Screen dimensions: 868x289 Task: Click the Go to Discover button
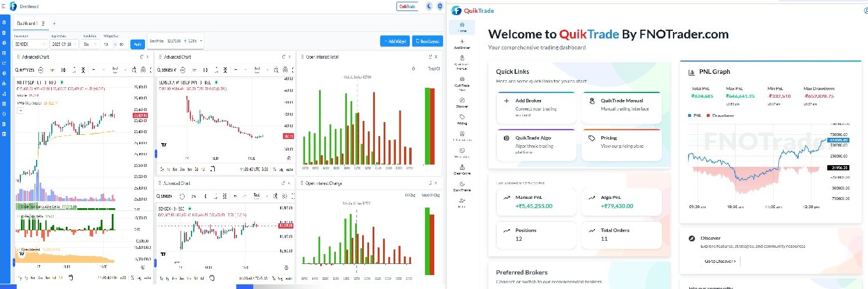pyautogui.click(x=720, y=261)
